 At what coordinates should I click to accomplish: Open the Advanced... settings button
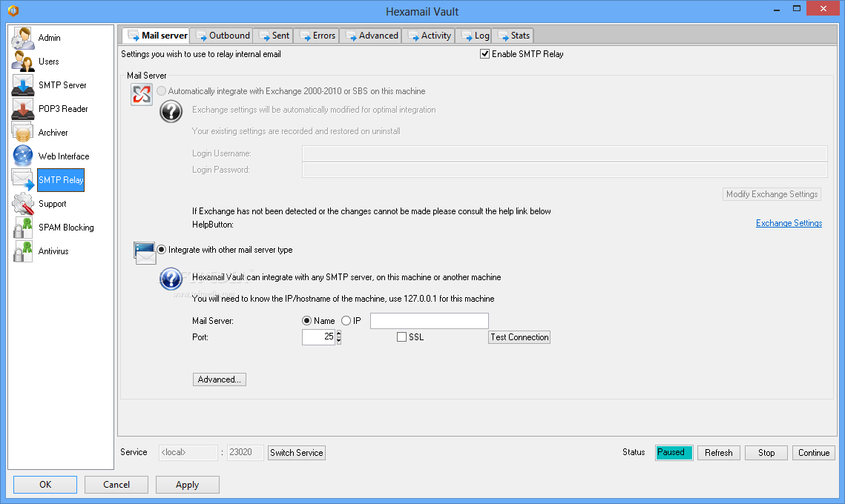pos(220,379)
